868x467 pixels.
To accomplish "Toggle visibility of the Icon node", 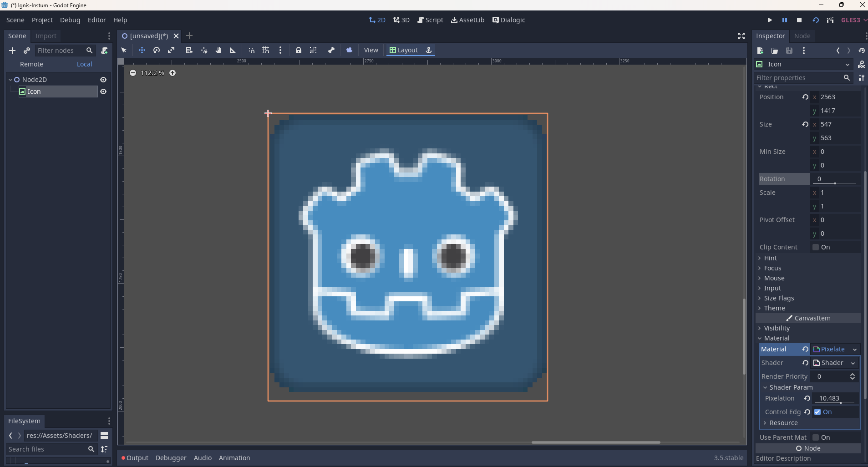I will [x=103, y=91].
